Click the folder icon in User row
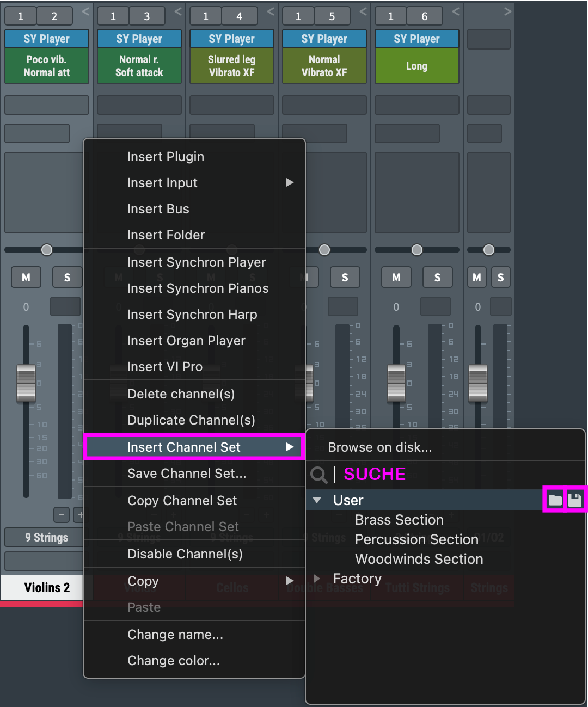Viewport: 588px width, 707px height. tap(555, 500)
